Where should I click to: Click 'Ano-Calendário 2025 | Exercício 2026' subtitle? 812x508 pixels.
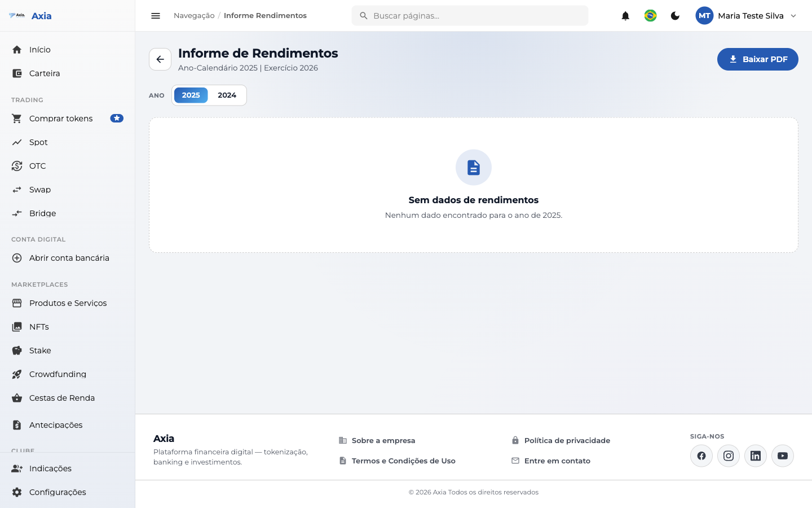pos(248,68)
